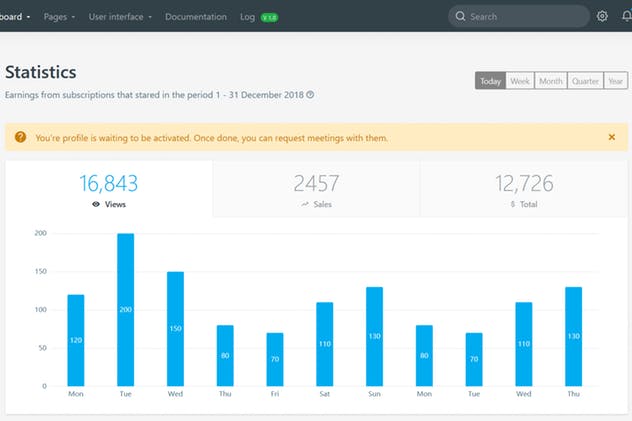The image size is (632, 421).
Task: Click the eye icon next to Views
Action: click(x=96, y=204)
